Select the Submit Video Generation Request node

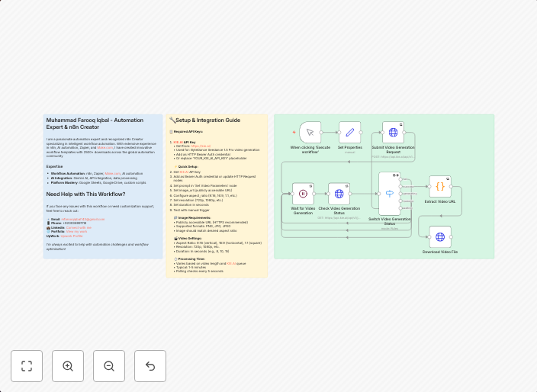[x=394, y=132]
